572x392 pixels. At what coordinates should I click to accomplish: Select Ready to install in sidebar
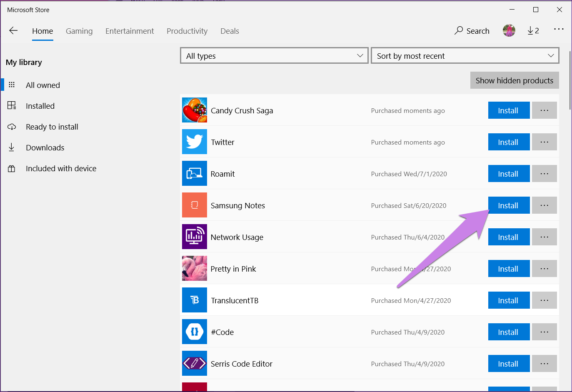click(x=52, y=127)
